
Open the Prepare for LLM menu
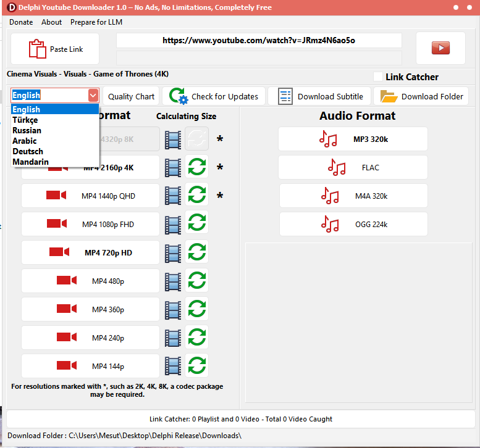(x=96, y=22)
